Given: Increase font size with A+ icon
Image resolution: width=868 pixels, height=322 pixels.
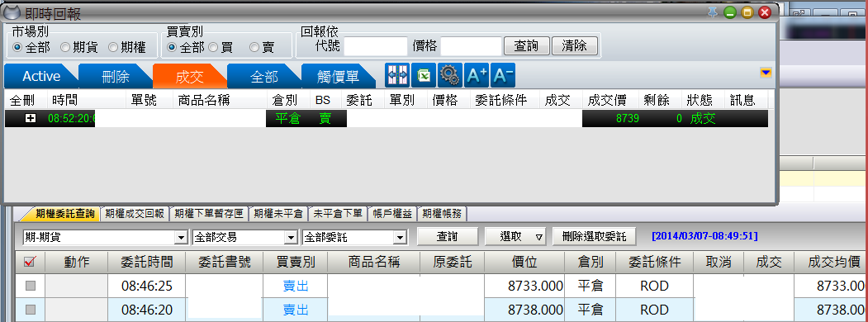Looking at the screenshot, I should (477, 75).
